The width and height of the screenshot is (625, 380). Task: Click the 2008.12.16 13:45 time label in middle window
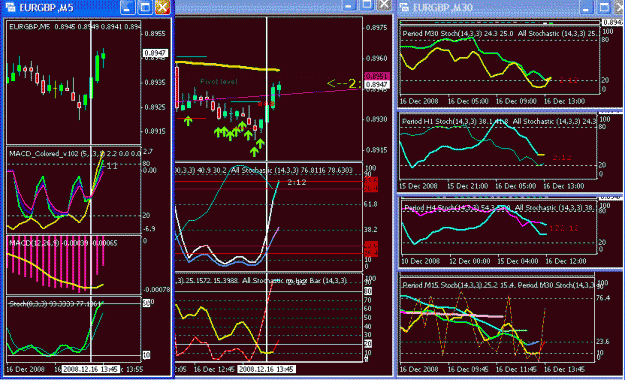click(x=266, y=369)
